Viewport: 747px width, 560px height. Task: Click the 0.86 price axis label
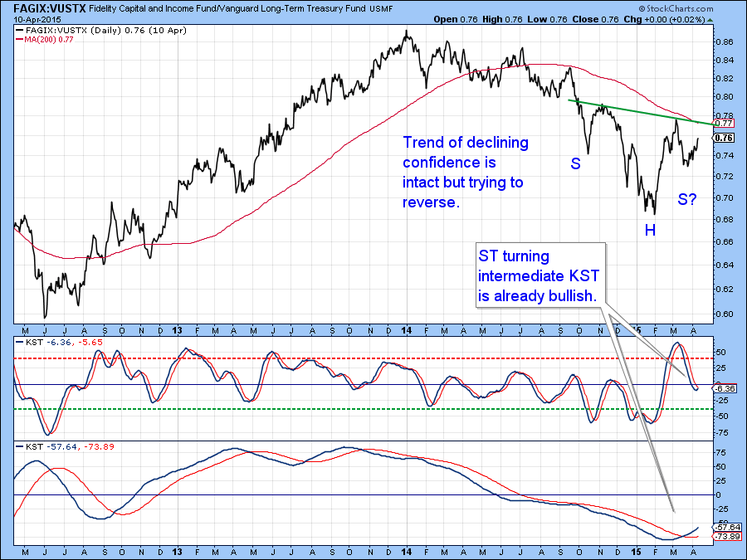[724, 42]
